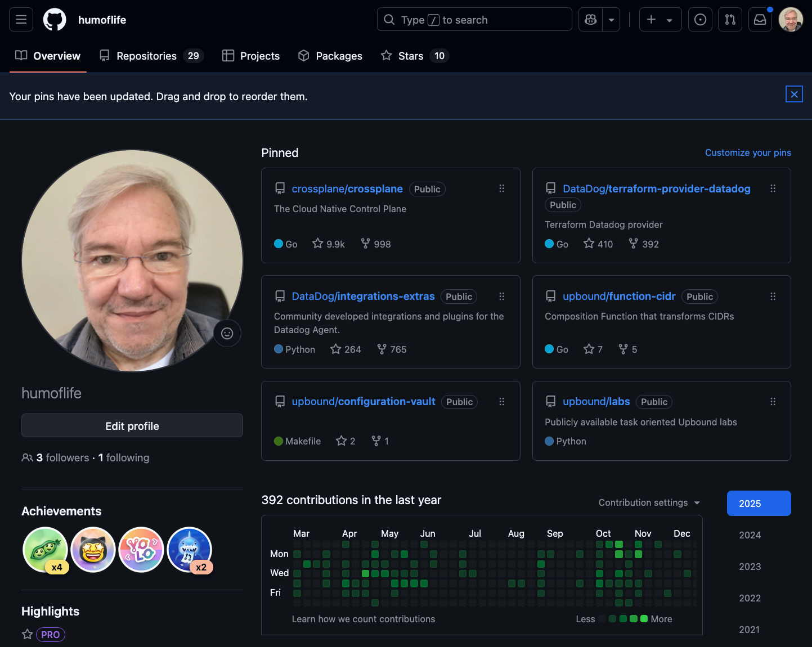Open Copilot chat icon
812x647 pixels.
(x=591, y=20)
